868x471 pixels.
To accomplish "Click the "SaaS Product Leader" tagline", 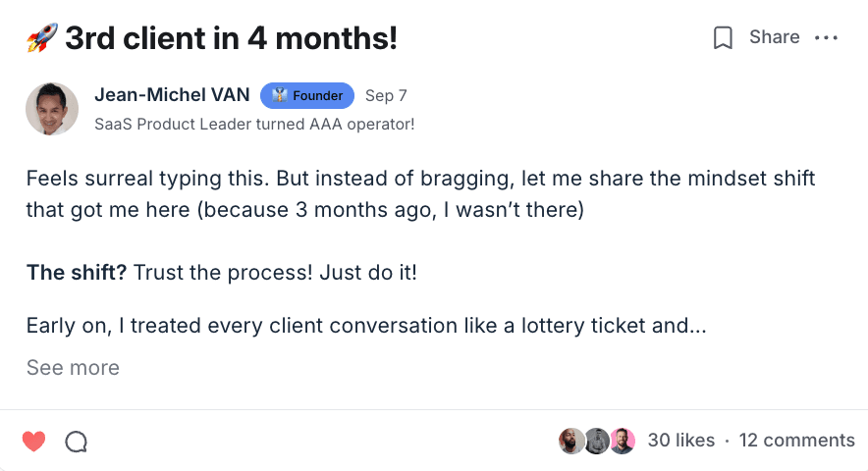I will click(254, 124).
